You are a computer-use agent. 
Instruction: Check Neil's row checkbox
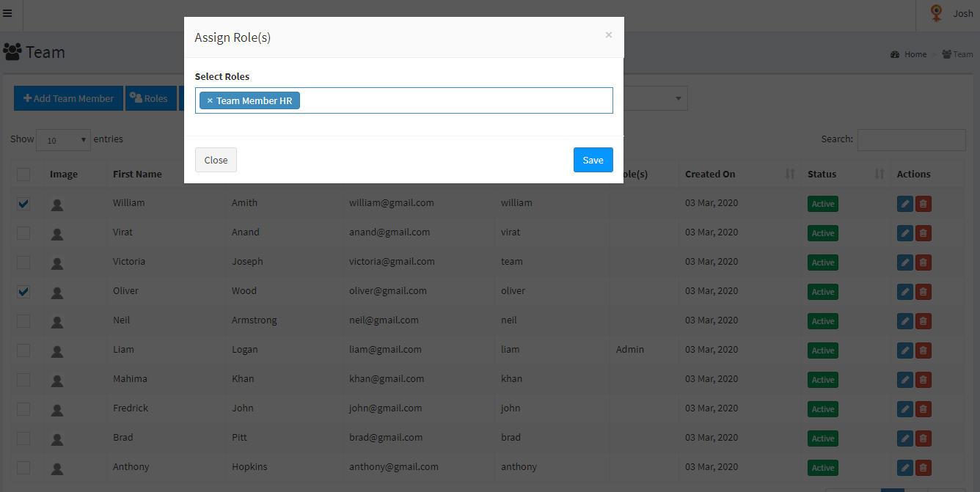tap(23, 320)
